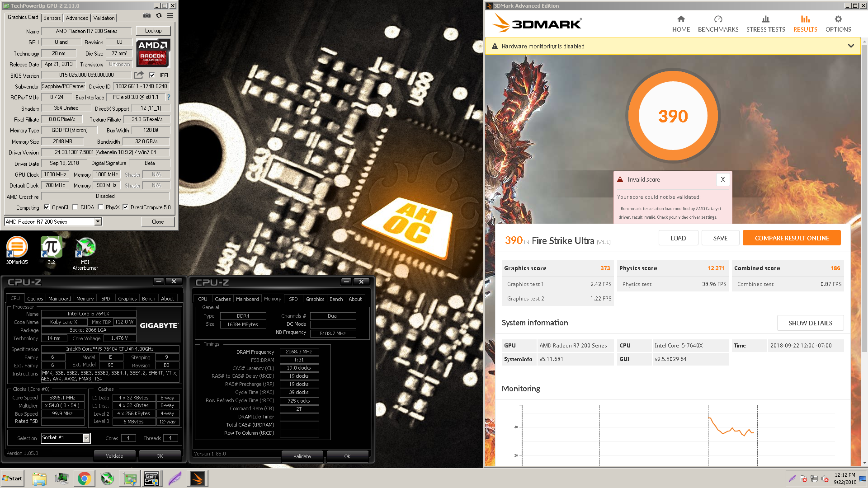Click the AMD Radeon Graphics logo in GPU-Z
Screen dimensions: 868x488
pos(153,53)
